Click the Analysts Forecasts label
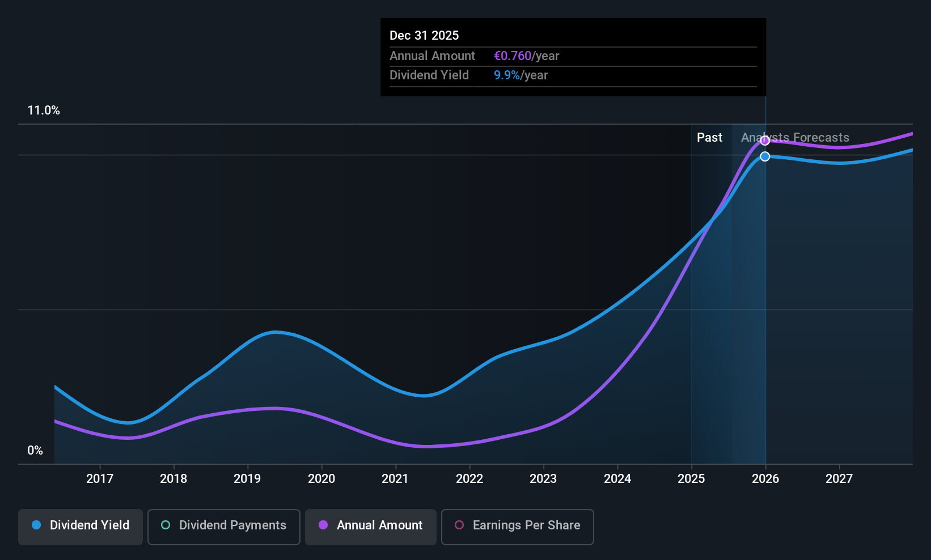The image size is (931, 560). 795,138
